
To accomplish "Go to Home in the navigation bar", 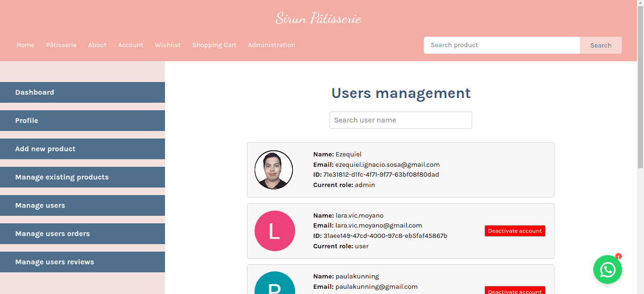I will (25, 45).
